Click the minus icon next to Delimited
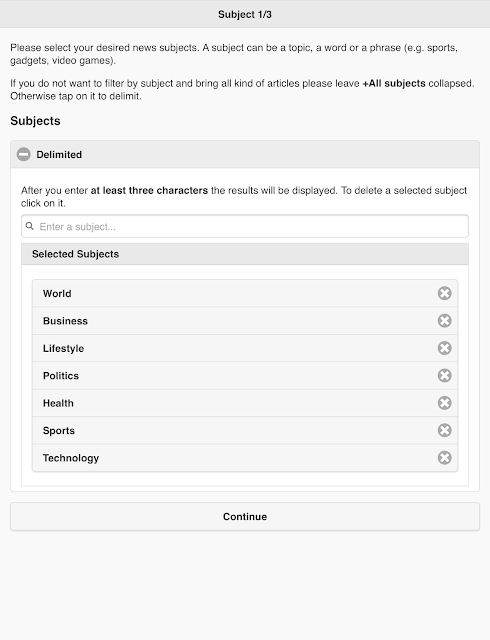The image size is (490, 640). (24, 154)
